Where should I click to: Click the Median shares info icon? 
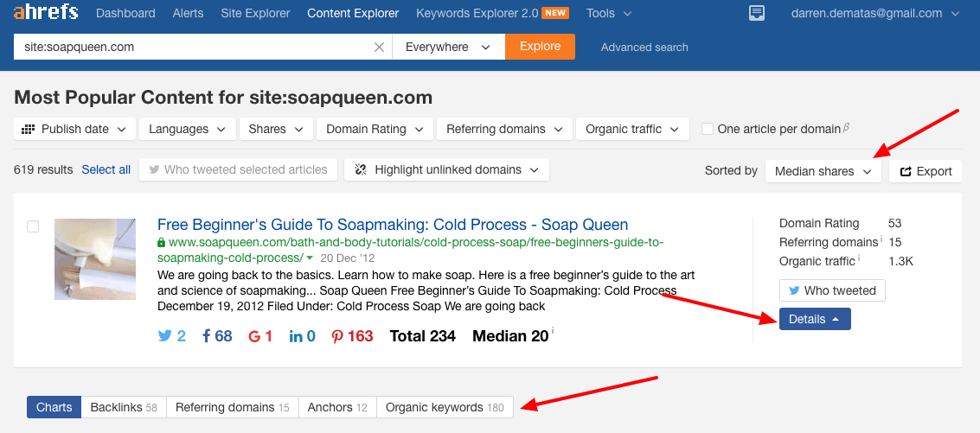pyautogui.click(x=553, y=331)
